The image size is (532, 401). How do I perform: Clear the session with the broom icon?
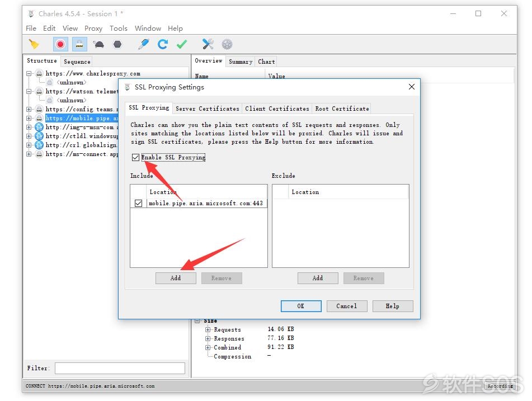pos(34,44)
